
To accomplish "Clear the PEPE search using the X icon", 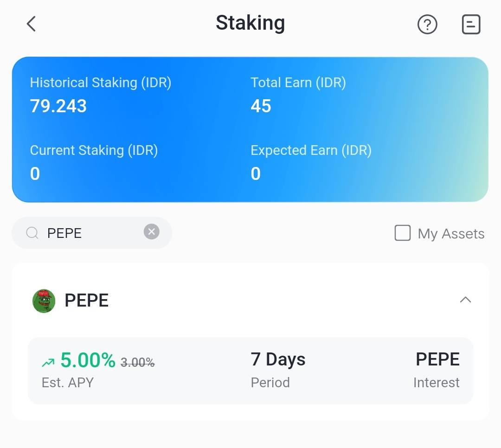I will [152, 231].
